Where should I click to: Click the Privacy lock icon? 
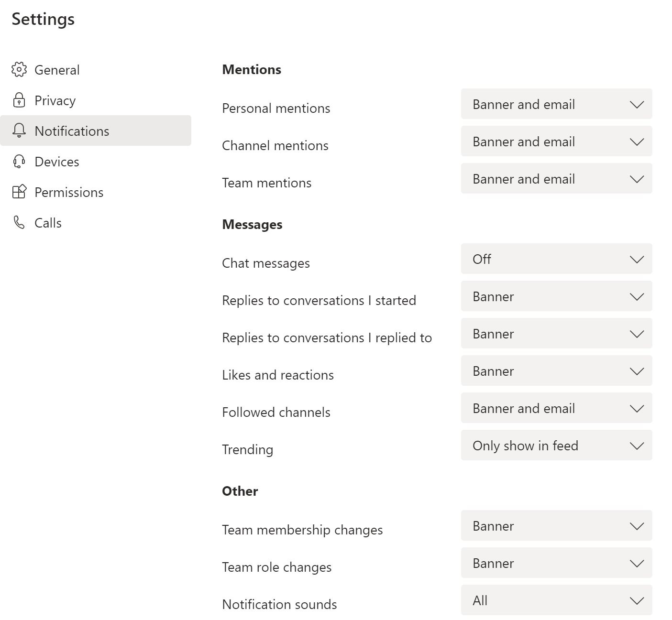coord(19,100)
